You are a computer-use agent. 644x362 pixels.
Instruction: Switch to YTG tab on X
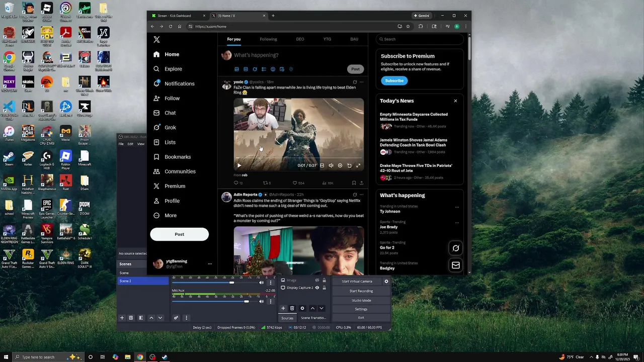327,39
